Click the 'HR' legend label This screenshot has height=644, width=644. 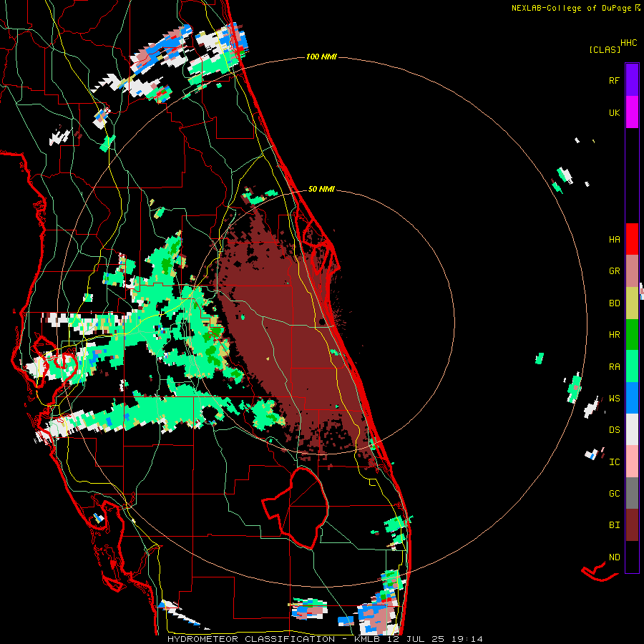tap(614, 335)
